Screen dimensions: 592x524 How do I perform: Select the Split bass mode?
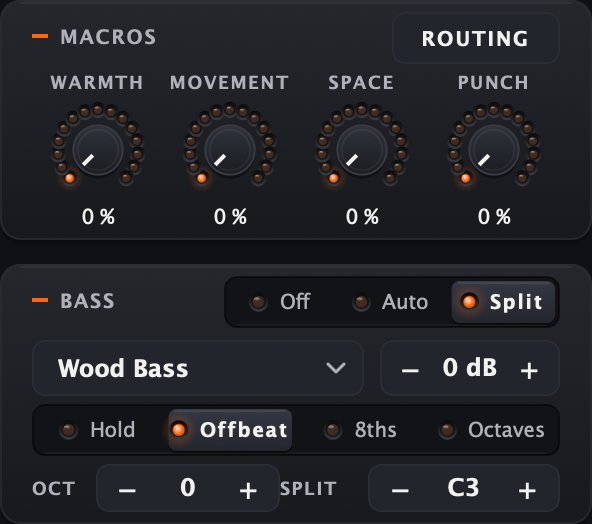click(x=503, y=302)
